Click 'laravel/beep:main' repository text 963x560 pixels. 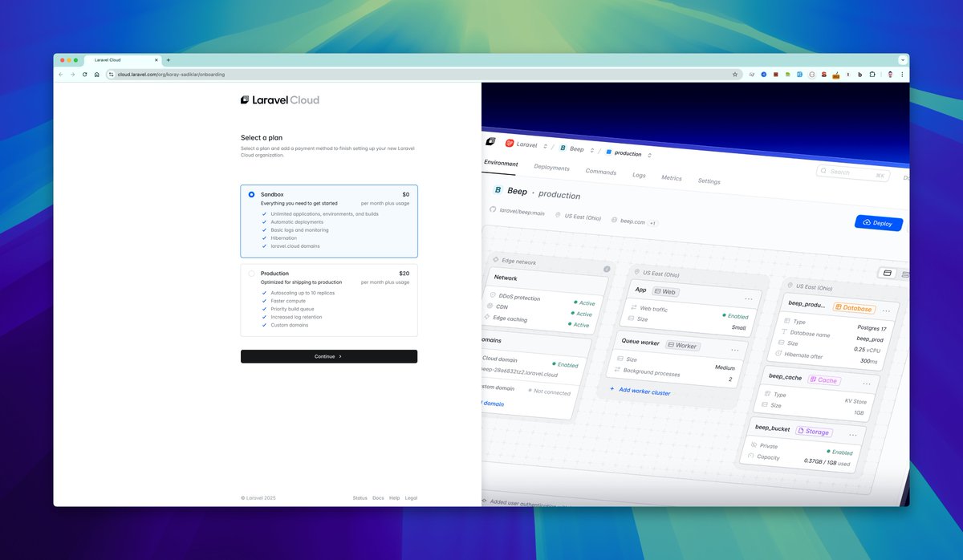522,213
